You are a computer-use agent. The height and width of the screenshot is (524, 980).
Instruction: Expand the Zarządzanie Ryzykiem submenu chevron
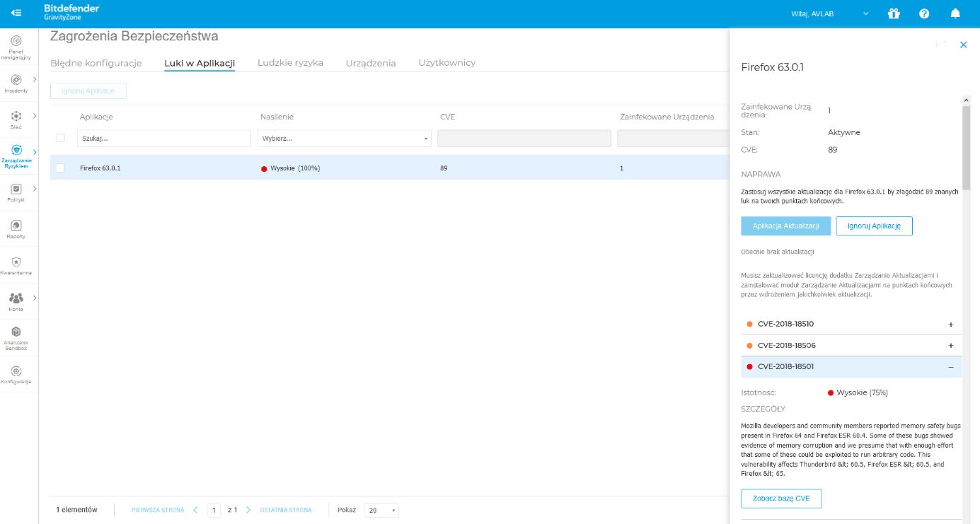pyautogui.click(x=35, y=152)
